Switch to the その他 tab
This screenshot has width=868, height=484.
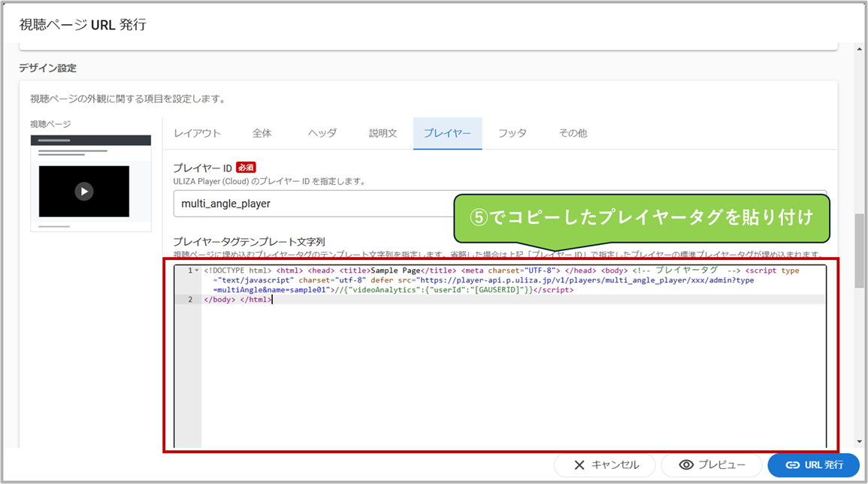(573, 134)
